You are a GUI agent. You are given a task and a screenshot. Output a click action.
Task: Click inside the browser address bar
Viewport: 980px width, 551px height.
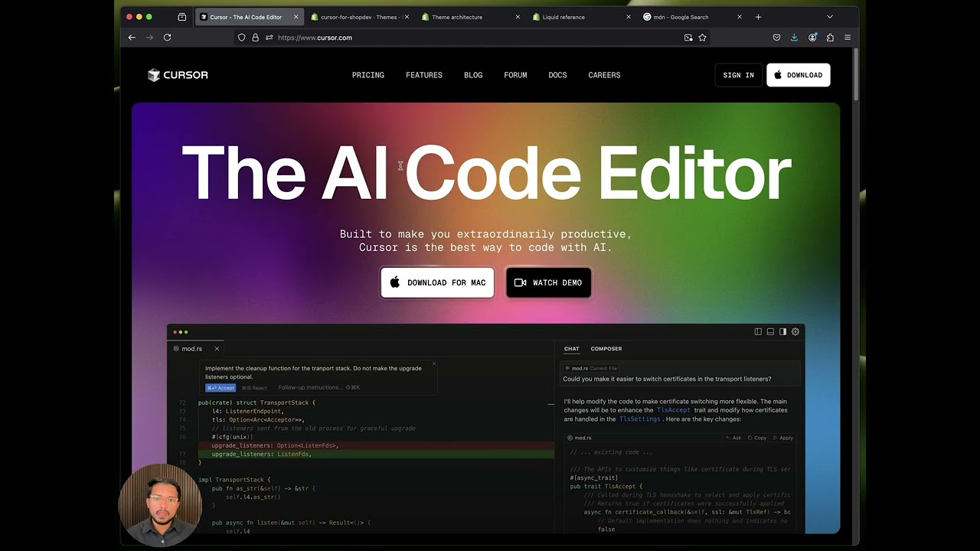point(383,37)
